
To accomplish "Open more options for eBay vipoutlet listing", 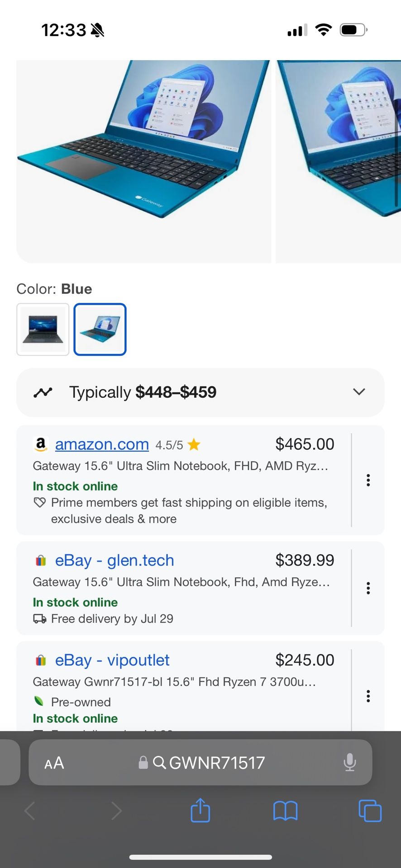I will 368,696.
